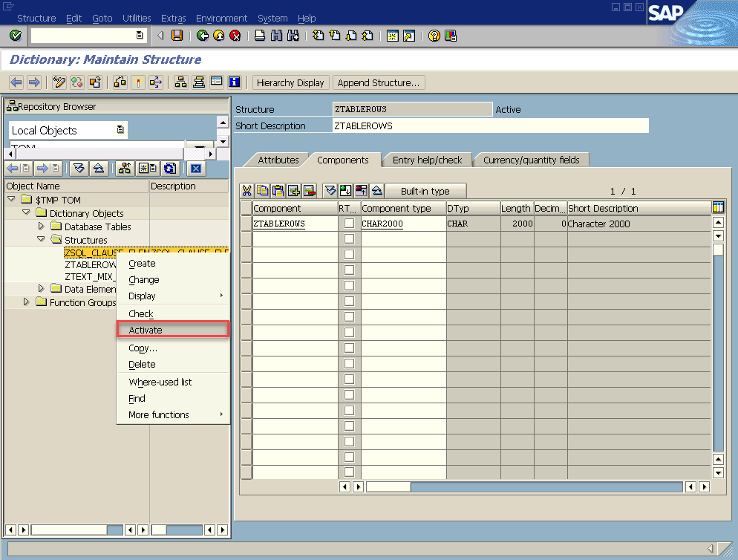Expand the Database Tables folder
Image resolution: width=738 pixels, height=560 pixels.
tap(42, 227)
